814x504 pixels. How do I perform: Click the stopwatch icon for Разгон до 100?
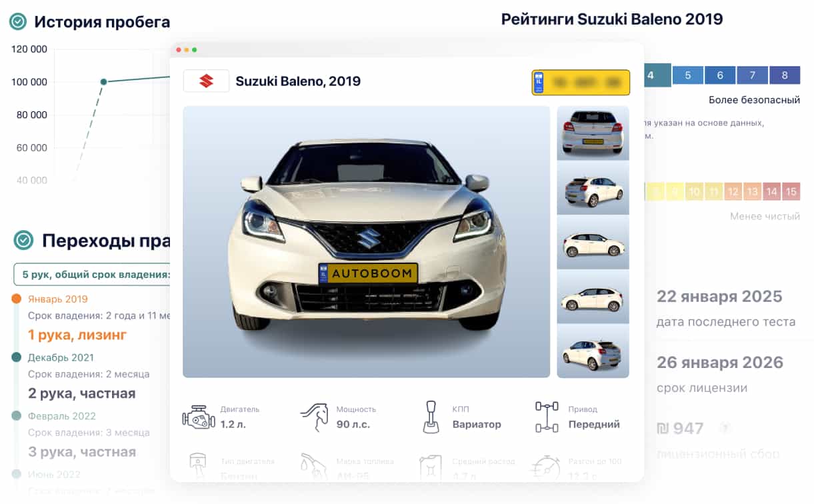coord(547,467)
